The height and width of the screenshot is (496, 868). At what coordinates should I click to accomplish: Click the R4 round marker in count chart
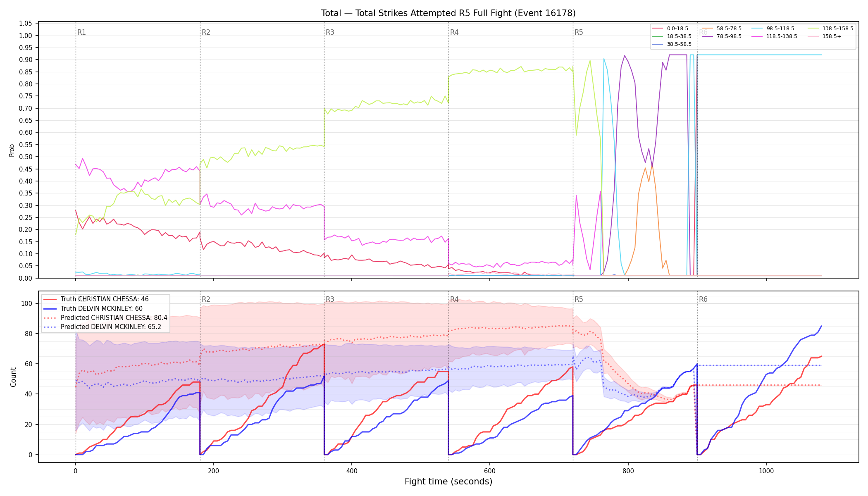(454, 299)
